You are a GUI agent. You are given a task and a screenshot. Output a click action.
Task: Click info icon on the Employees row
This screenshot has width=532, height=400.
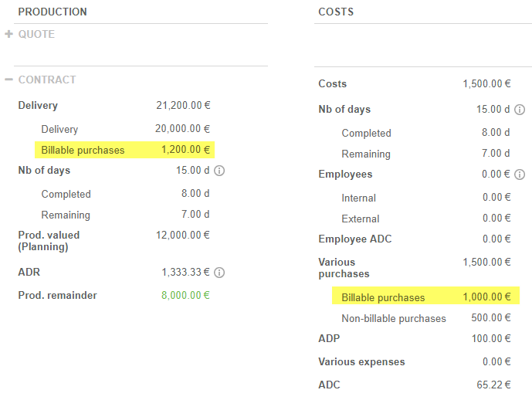(x=520, y=175)
